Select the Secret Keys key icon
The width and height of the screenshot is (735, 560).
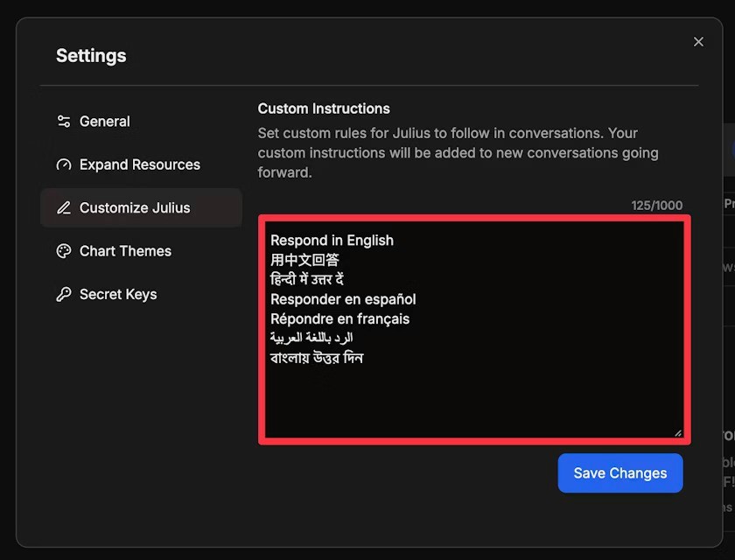click(x=63, y=295)
